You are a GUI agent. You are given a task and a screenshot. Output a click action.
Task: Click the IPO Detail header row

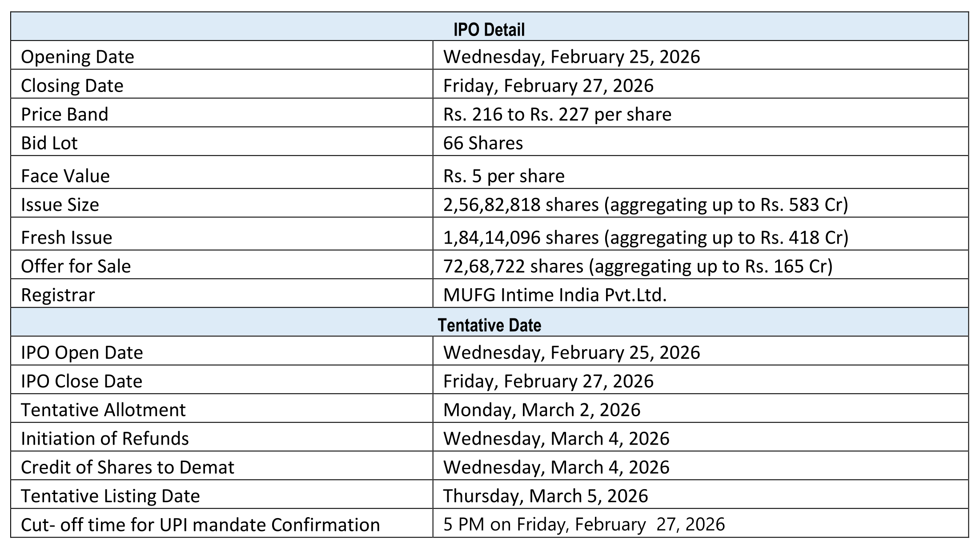click(x=489, y=29)
